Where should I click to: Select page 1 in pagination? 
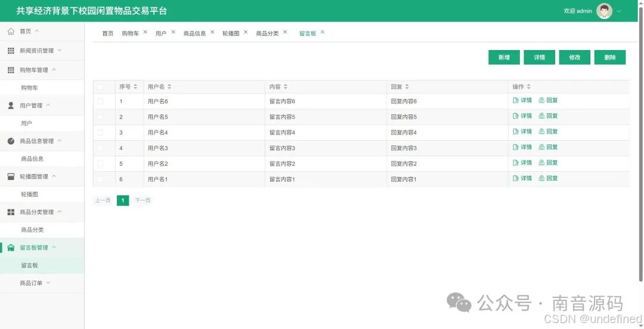tap(123, 200)
